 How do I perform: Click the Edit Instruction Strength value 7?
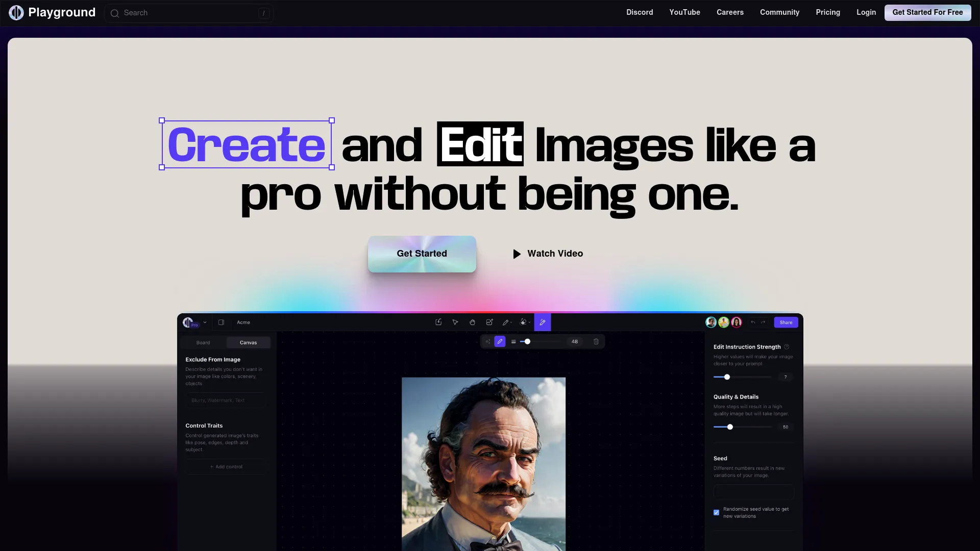tap(786, 377)
